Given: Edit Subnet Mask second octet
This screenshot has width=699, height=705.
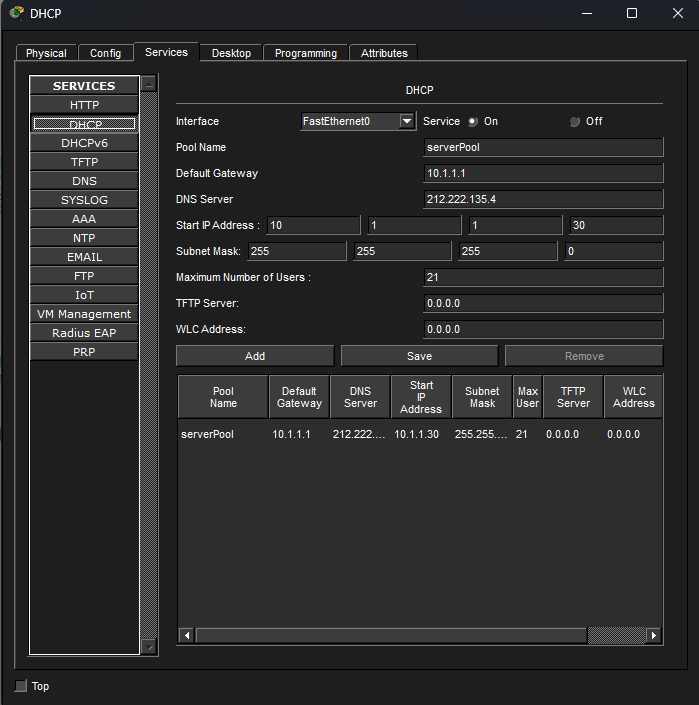Looking at the screenshot, I should (402, 251).
